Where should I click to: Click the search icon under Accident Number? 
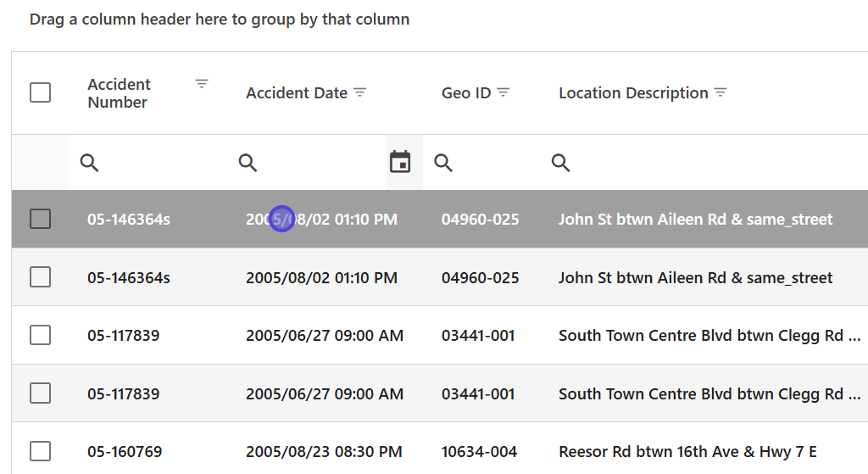pos(90,162)
